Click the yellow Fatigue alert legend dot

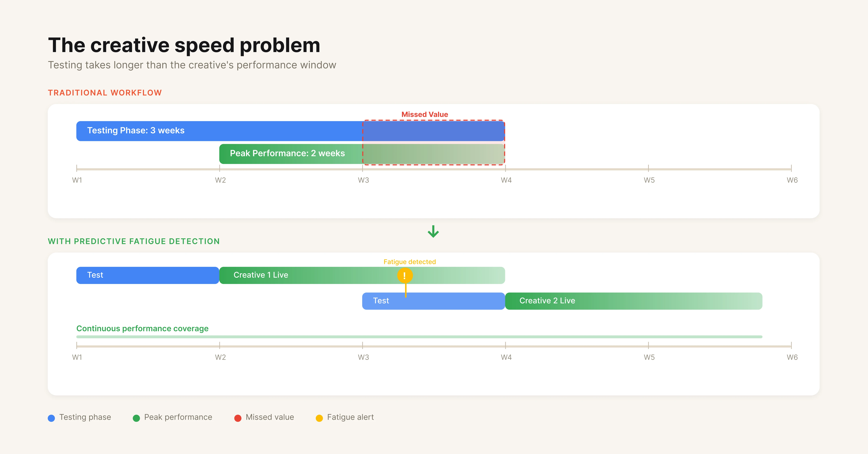[x=319, y=418]
